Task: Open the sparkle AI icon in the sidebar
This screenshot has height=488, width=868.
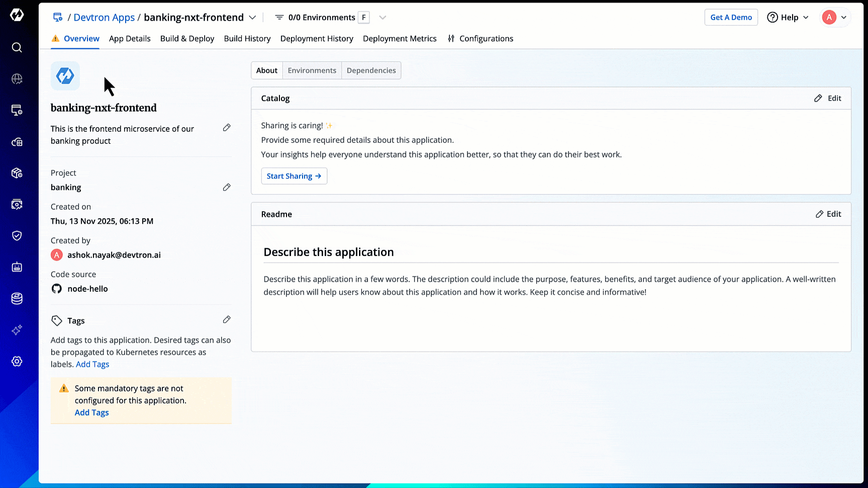Action: tap(17, 330)
